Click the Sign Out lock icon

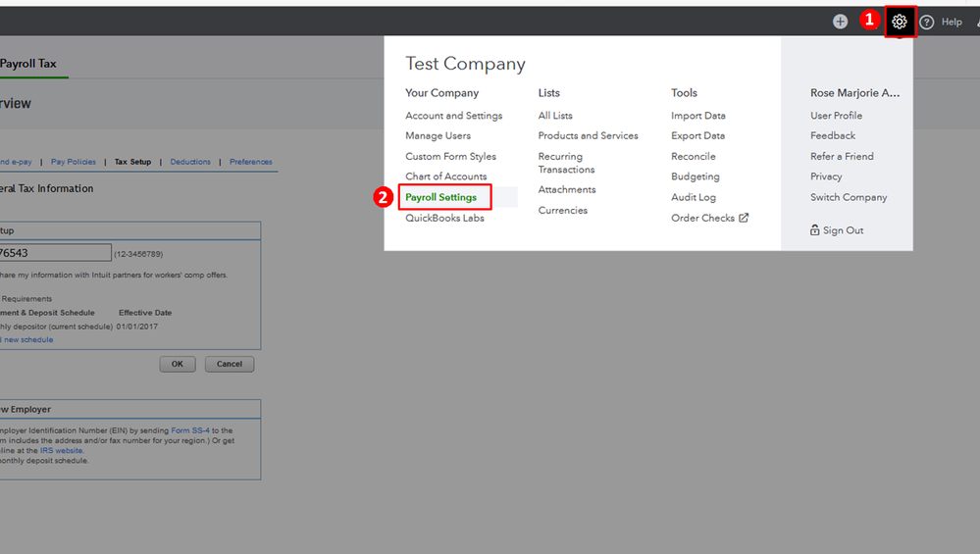point(814,230)
